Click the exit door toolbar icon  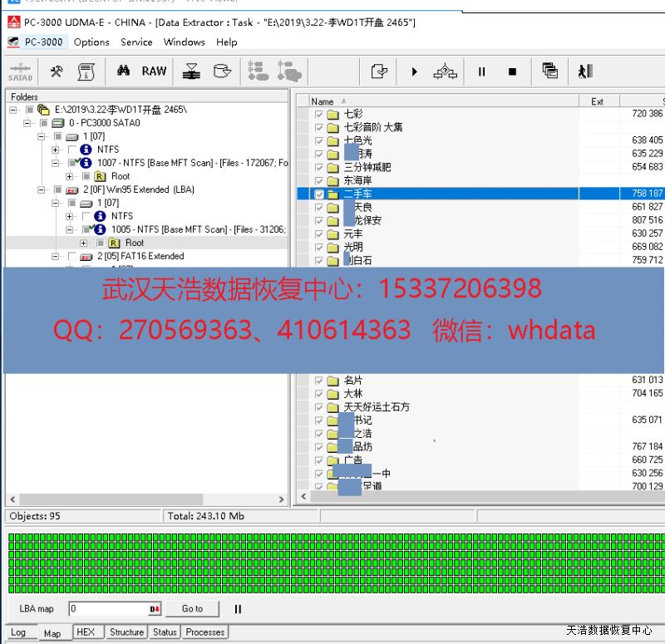coord(585,71)
